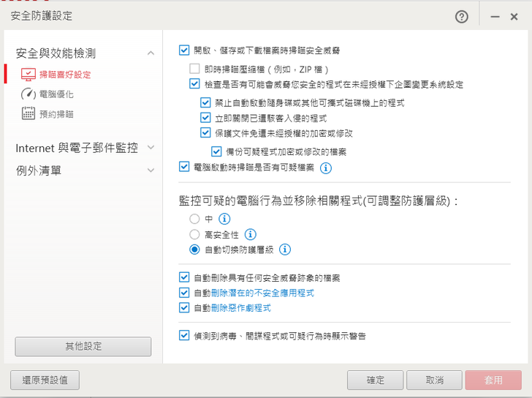Image resolution: width=532 pixels, height=398 pixels.
Task: Click info icon next to 中 option
Action: pos(224,219)
